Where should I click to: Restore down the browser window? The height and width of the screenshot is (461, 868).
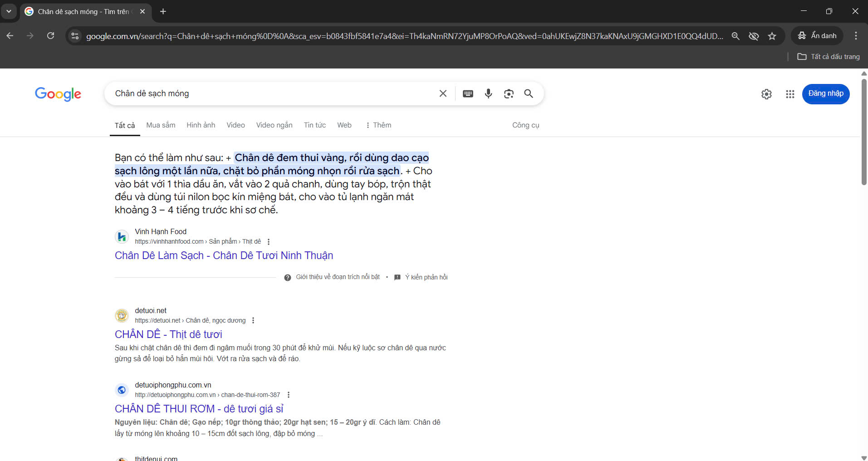[829, 11]
